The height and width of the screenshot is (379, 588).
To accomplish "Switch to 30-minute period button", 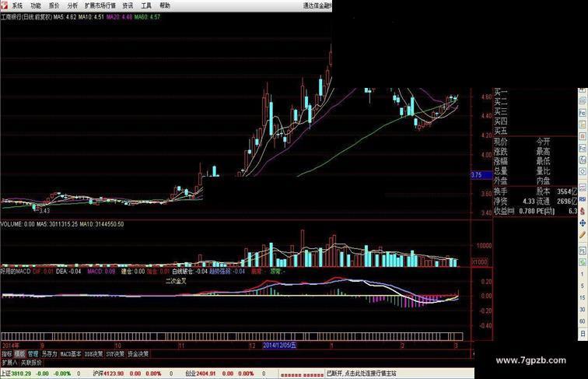I will (x=583, y=310).
